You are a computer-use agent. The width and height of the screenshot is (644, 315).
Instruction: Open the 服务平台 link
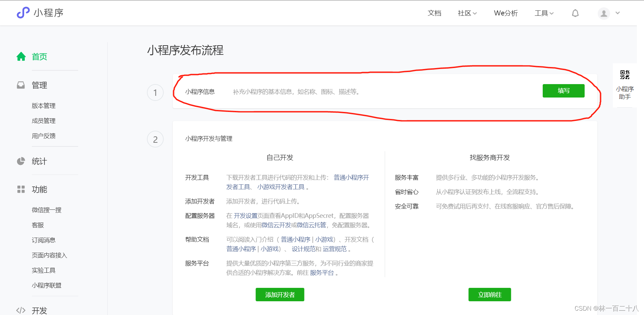(x=323, y=272)
